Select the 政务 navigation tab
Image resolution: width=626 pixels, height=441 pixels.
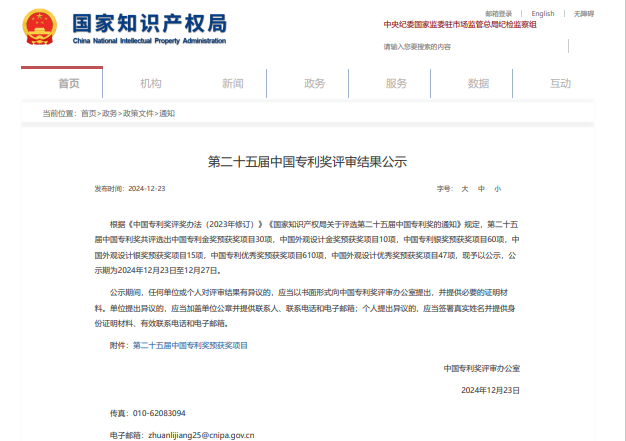[314, 83]
